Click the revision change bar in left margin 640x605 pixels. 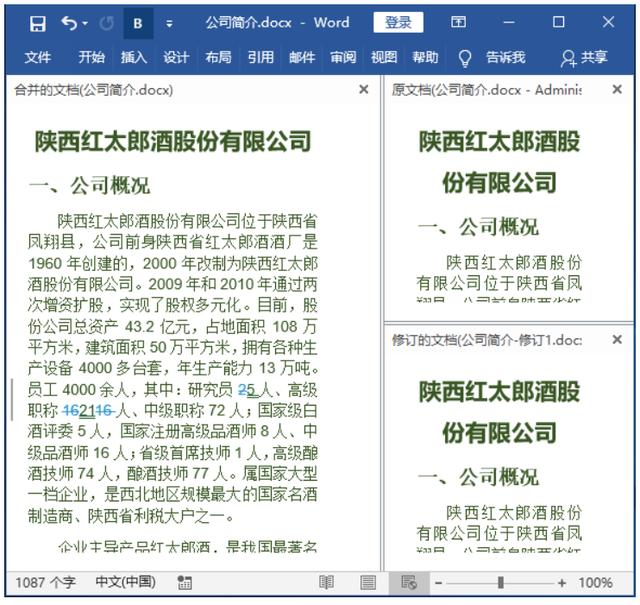[12, 400]
